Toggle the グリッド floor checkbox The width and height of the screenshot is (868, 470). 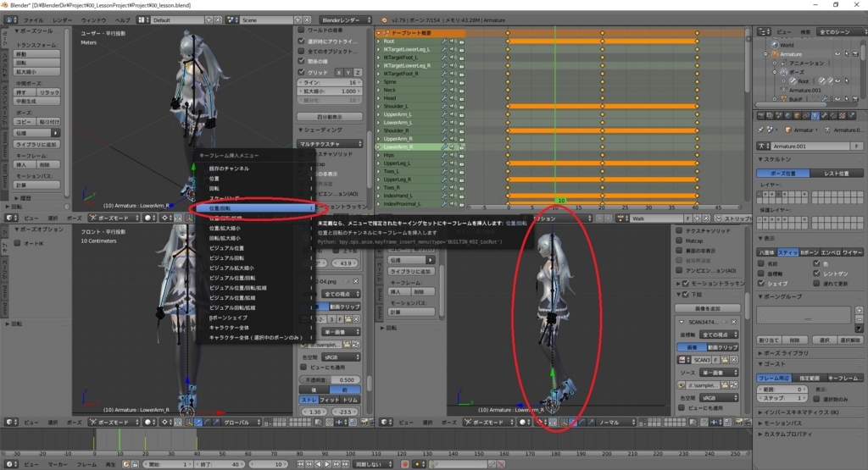[302, 72]
